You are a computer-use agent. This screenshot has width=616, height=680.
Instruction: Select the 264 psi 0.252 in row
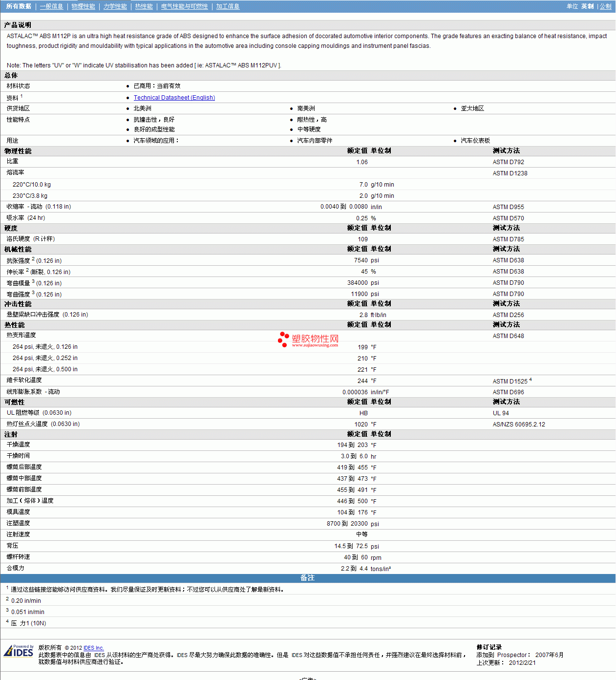(308, 359)
